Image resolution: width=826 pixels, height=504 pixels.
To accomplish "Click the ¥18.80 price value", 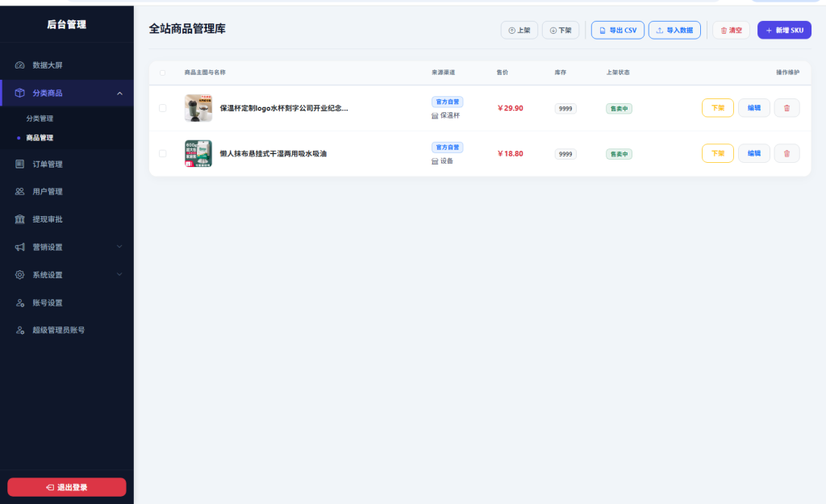I will pyautogui.click(x=510, y=153).
